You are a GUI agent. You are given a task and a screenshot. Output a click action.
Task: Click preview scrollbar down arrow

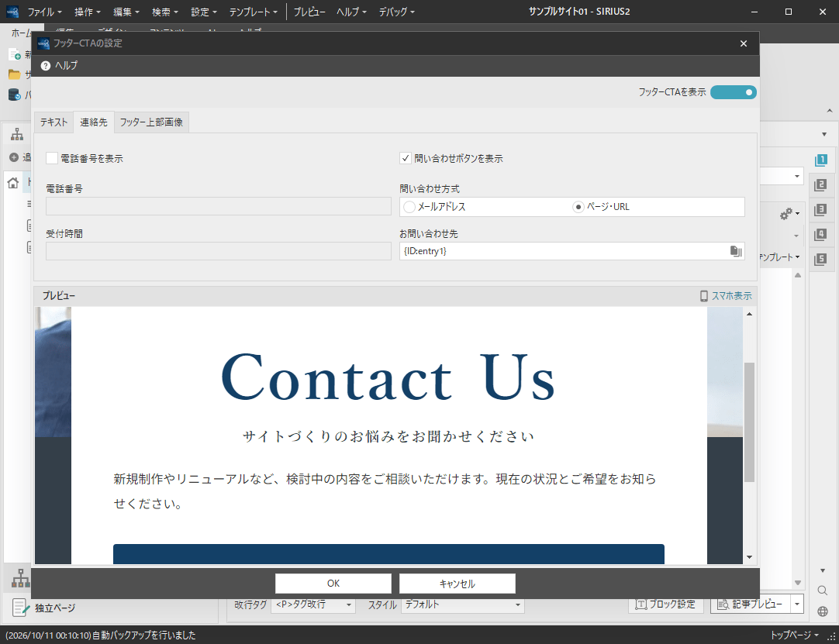[x=749, y=557]
